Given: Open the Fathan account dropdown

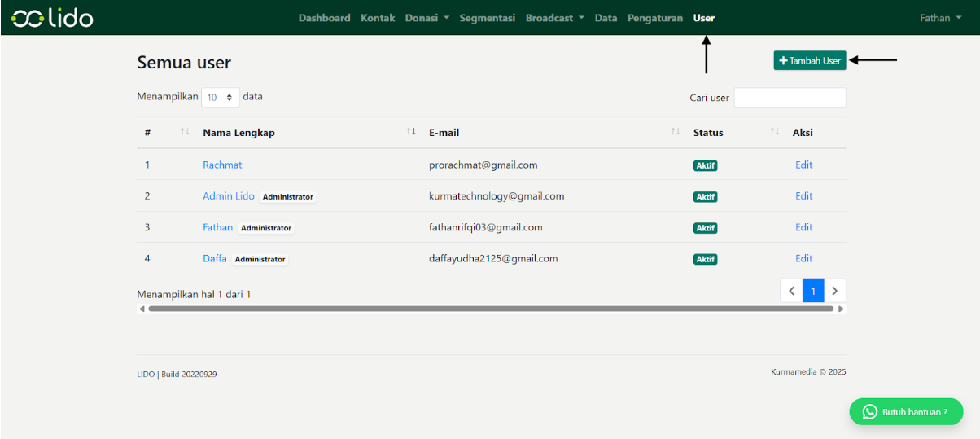Looking at the screenshot, I should (x=940, y=18).
